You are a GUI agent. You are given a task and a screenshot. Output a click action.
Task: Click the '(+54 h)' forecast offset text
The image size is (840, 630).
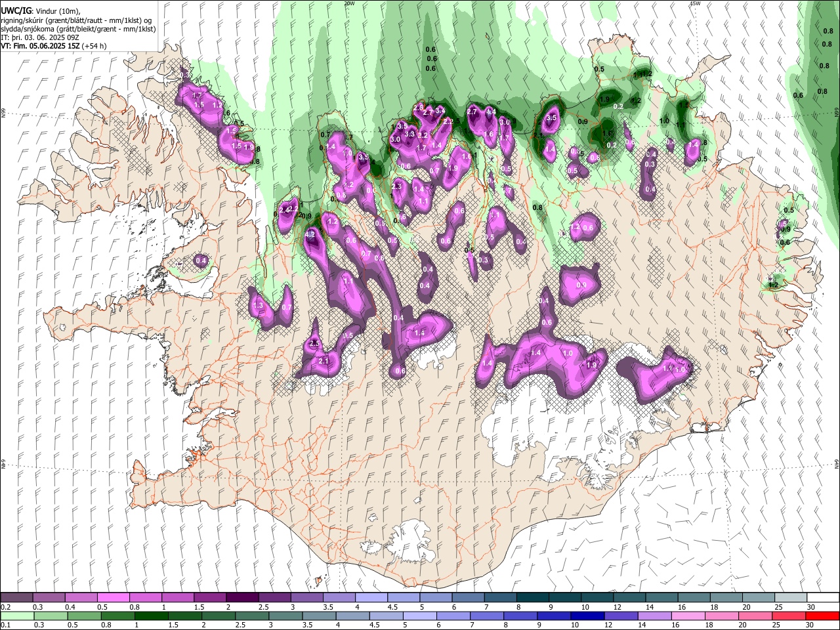pyautogui.click(x=94, y=46)
